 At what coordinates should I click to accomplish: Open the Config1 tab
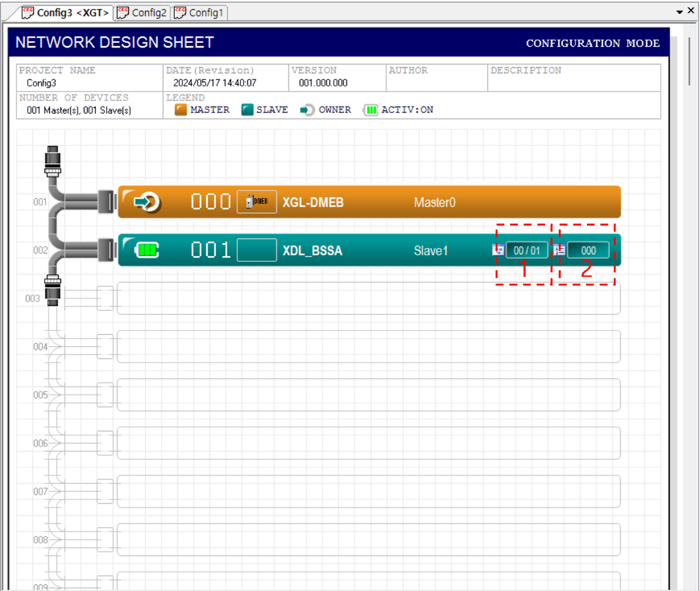[199, 13]
